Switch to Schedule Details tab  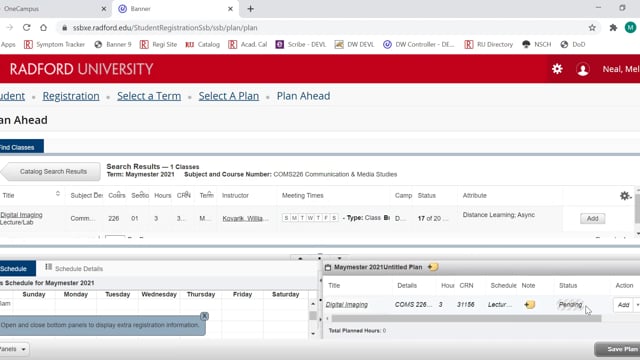pos(74,269)
